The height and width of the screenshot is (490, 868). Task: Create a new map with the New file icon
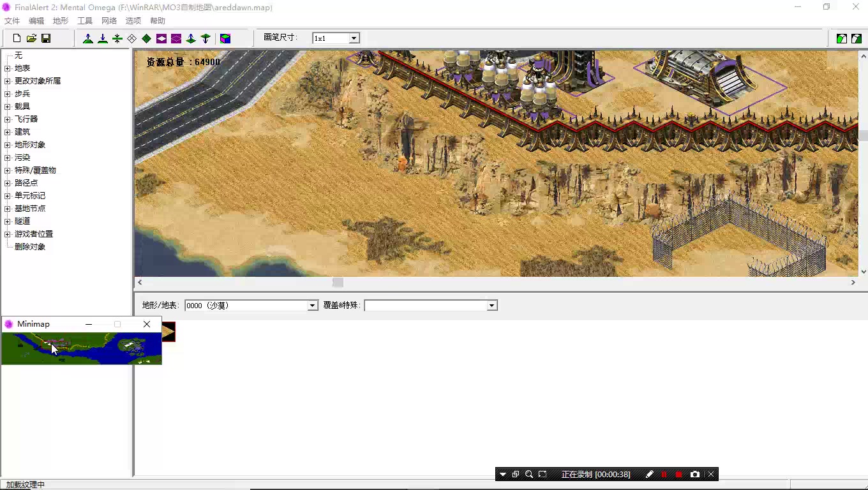coord(17,38)
